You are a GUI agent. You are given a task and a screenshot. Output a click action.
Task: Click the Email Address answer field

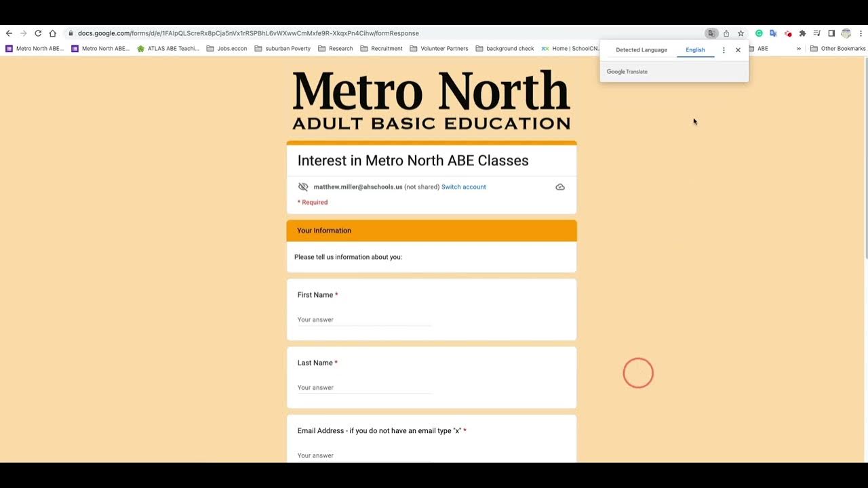pyautogui.click(x=364, y=455)
